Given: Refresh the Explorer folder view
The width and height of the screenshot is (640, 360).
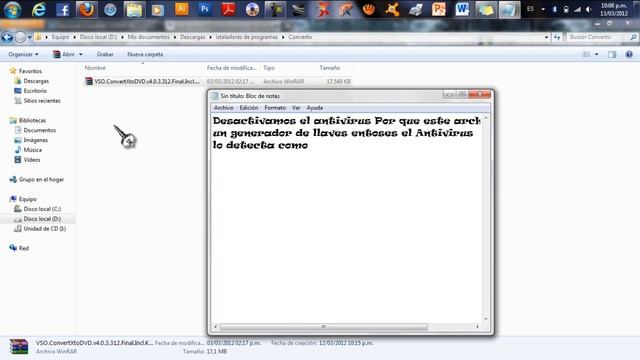Looking at the screenshot, I should pos(557,37).
